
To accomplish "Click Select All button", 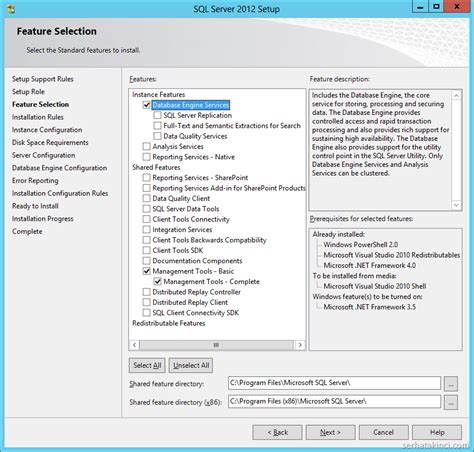I will [x=147, y=365].
